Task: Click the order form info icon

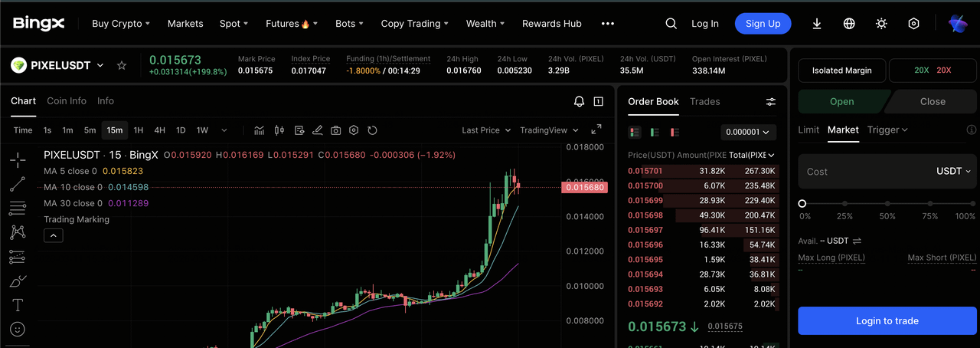Action: pos(972,130)
